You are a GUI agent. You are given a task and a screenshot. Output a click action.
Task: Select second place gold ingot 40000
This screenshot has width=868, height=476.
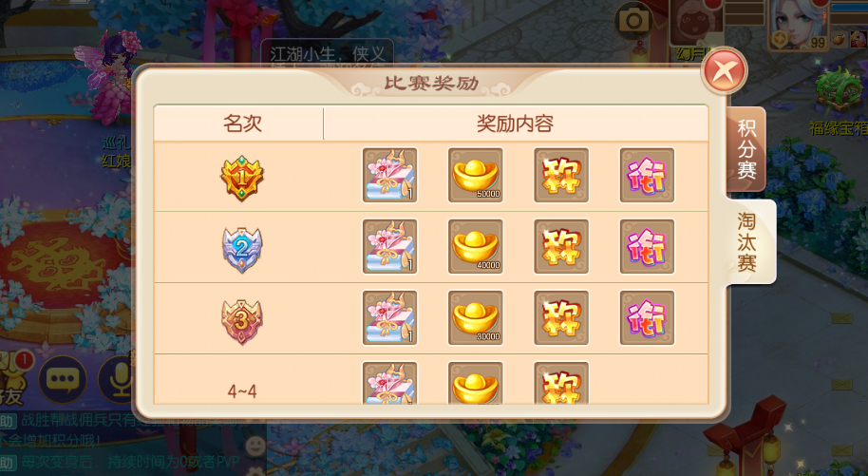point(476,247)
